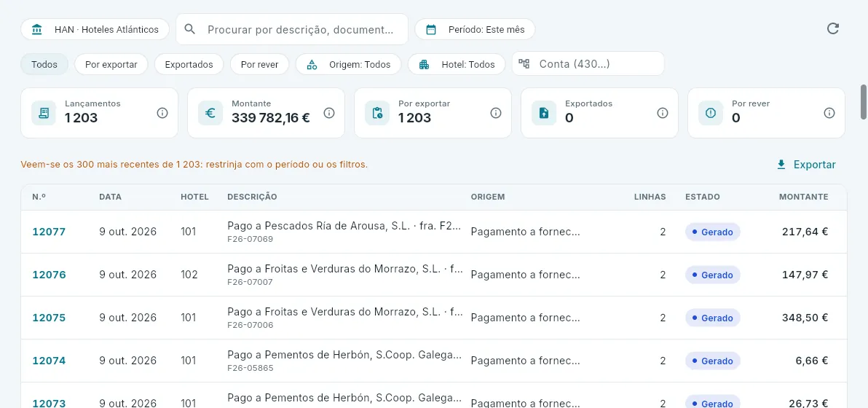
Task: Click Gerado status in row 12074
Action: pyautogui.click(x=712, y=361)
